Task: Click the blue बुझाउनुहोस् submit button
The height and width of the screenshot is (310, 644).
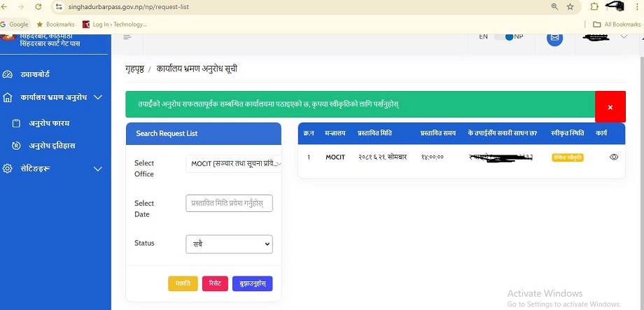Action: (252, 283)
